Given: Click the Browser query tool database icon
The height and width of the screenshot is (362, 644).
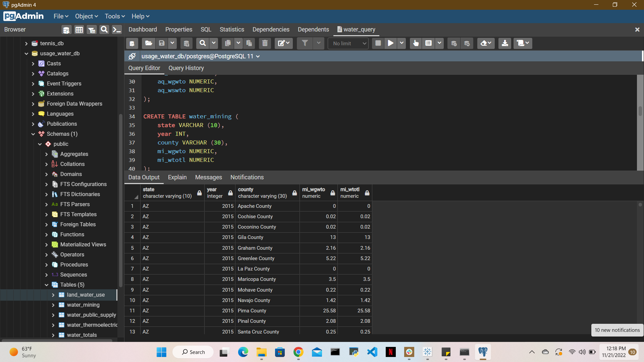Looking at the screenshot, I should (66, 30).
